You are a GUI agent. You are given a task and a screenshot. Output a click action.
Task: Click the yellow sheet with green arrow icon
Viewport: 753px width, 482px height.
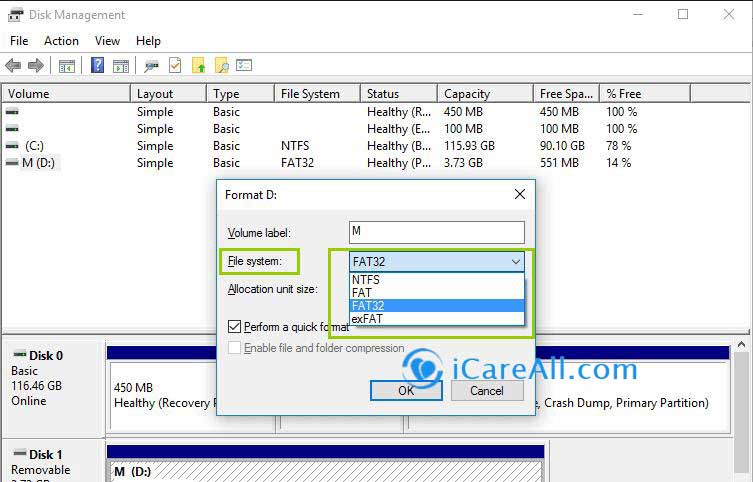(198, 65)
